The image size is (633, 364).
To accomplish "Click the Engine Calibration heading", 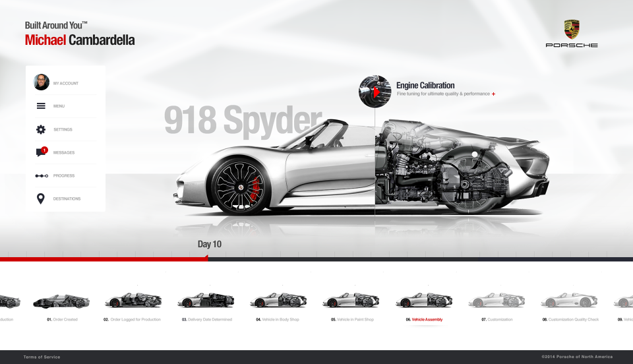I will 425,85.
